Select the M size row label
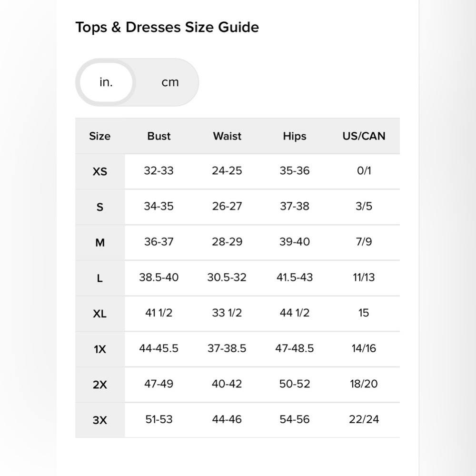 click(100, 243)
